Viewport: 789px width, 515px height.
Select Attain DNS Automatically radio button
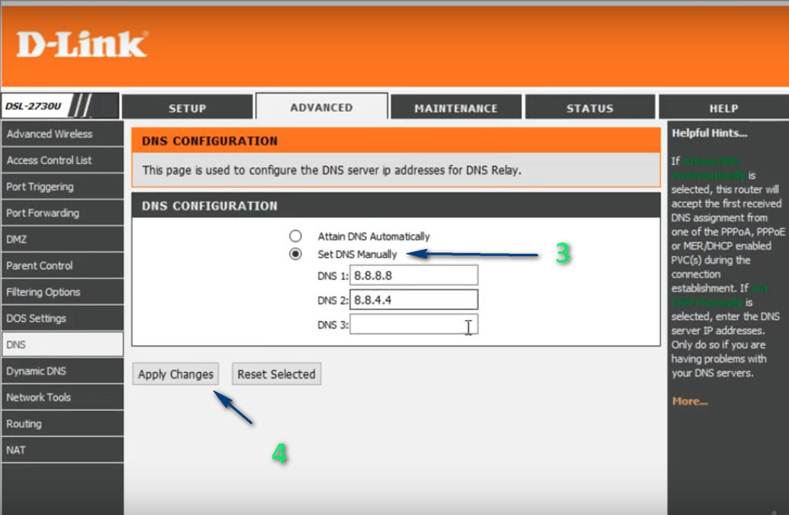pos(295,236)
